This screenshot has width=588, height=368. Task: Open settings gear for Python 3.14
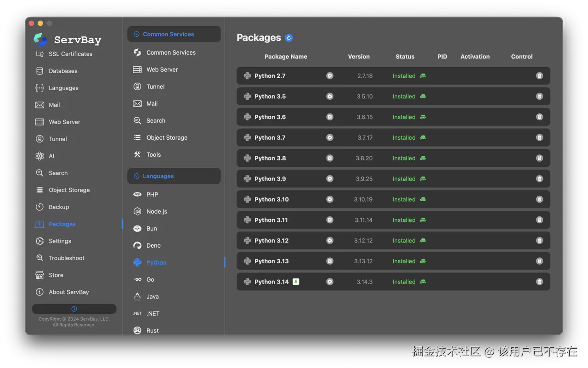point(330,282)
